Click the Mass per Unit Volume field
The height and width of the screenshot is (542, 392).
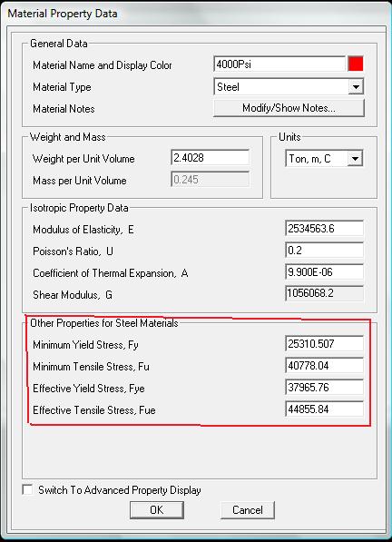tap(210, 180)
